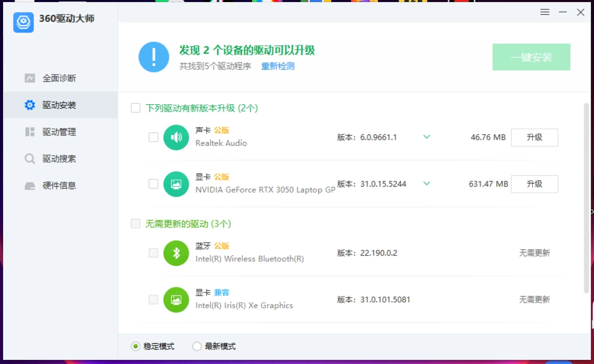The width and height of the screenshot is (594, 364).
Task: Click the Realtek Audio device name
Action: pos(221,143)
